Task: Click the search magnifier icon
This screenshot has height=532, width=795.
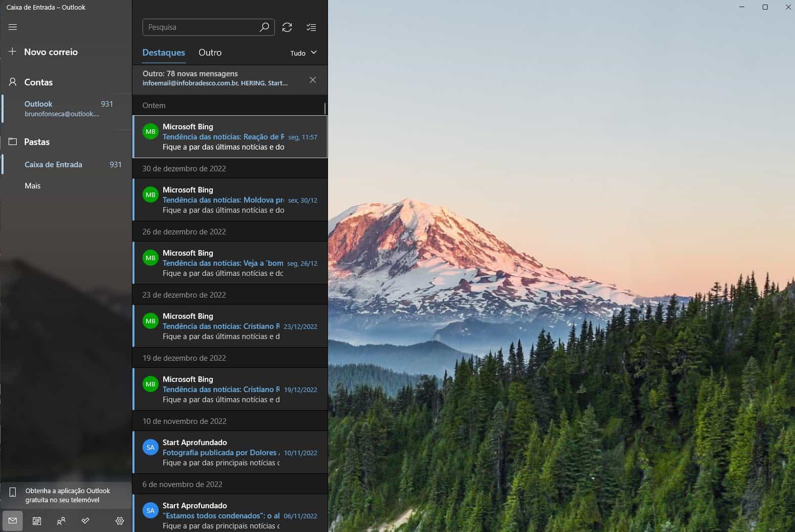Action: tap(264, 27)
